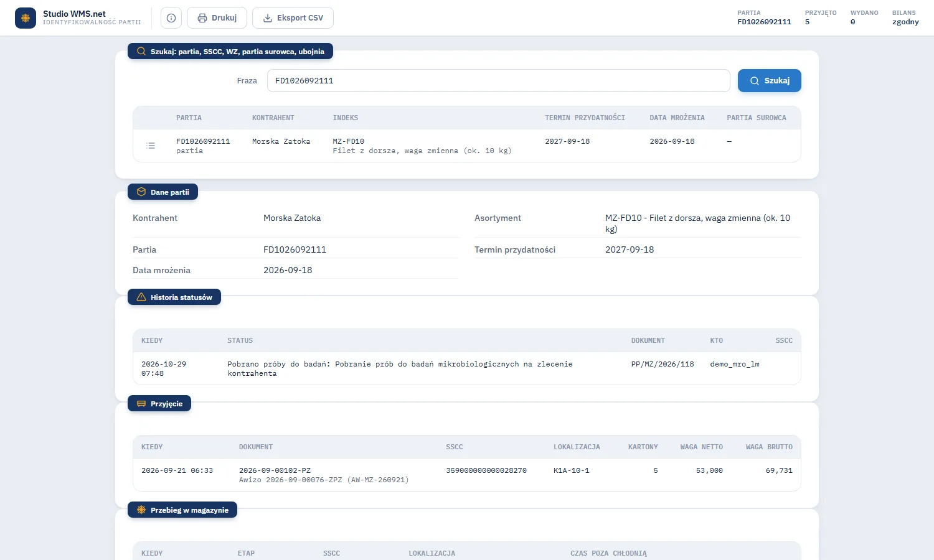Screen dimensions: 934x560
Task: Export data with Eksport CSV button
Action: 293,18
